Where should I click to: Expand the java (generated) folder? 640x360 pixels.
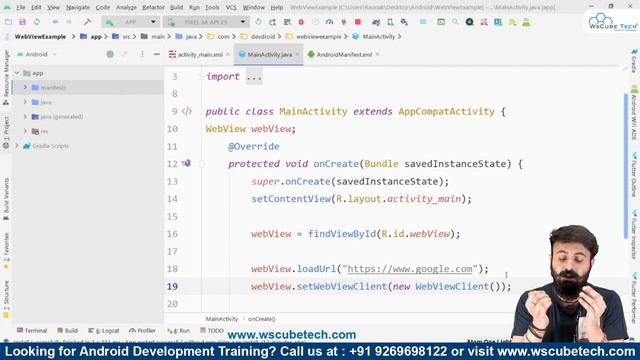[25, 117]
